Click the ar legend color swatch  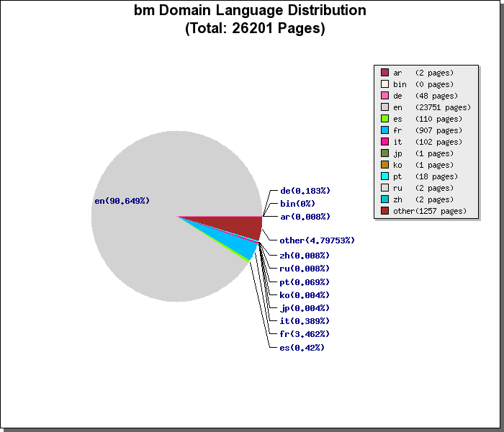tap(384, 72)
